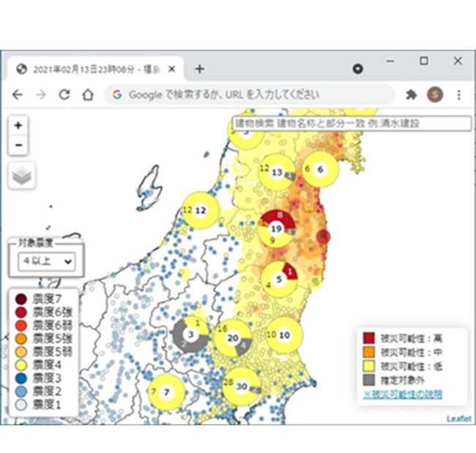Click the 震度3 blue legend swatch
The width and height of the screenshot is (476, 453).
(21, 378)
